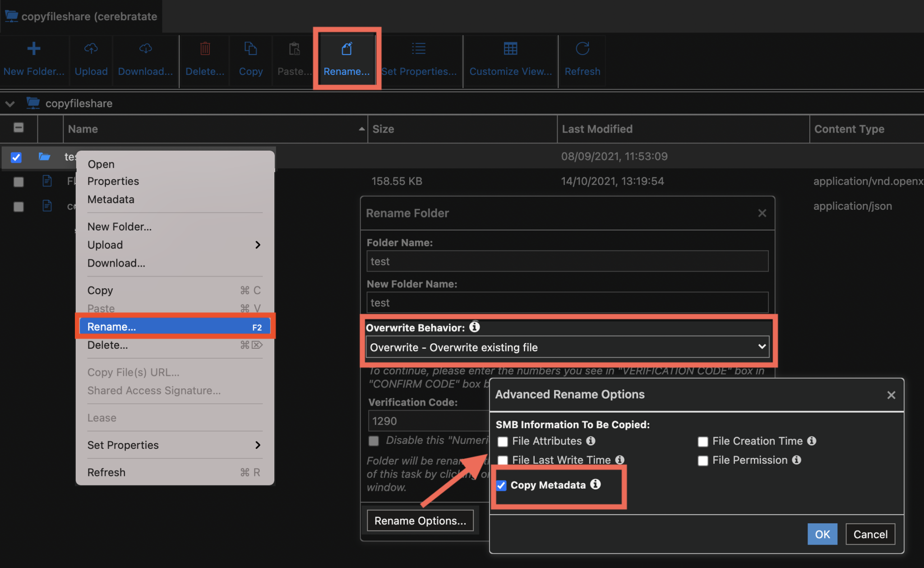
Task: Open the Overwrite Behavior dropdown
Action: click(x=566, y=347)
